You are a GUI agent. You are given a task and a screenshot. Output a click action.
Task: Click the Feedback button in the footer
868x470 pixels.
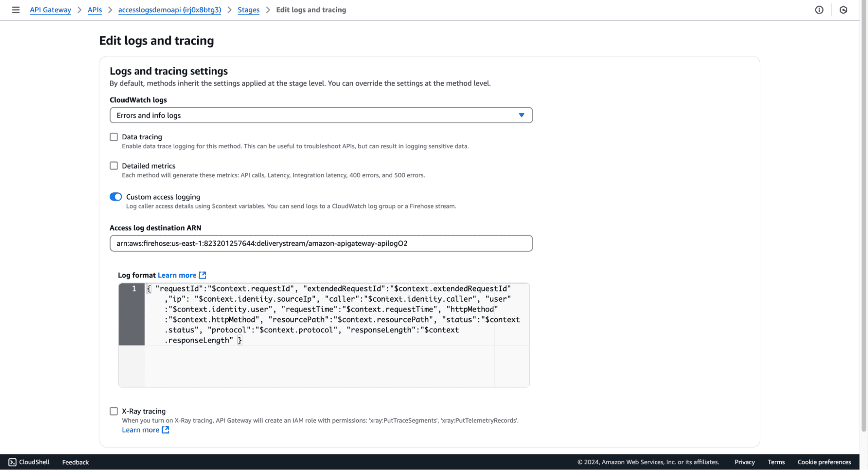point(75,462)
